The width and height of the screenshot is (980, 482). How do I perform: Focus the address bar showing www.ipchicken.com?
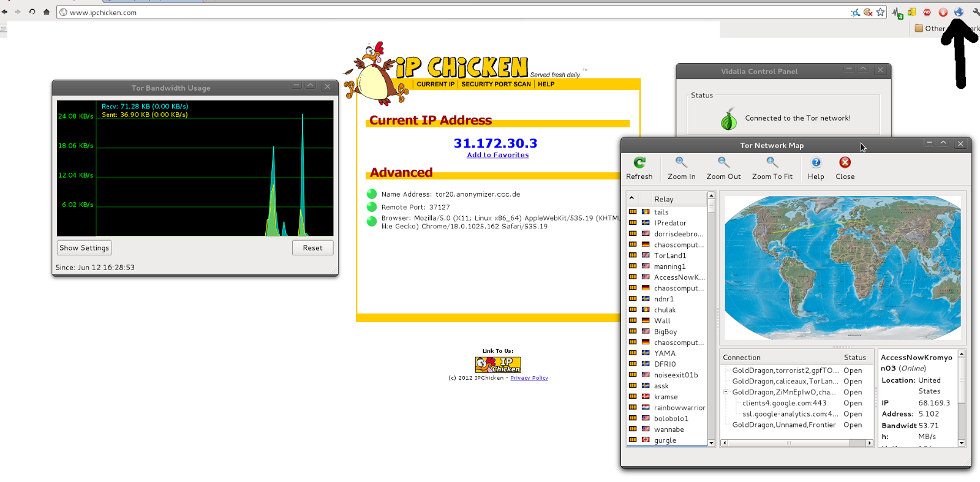(x=453, y=12)
